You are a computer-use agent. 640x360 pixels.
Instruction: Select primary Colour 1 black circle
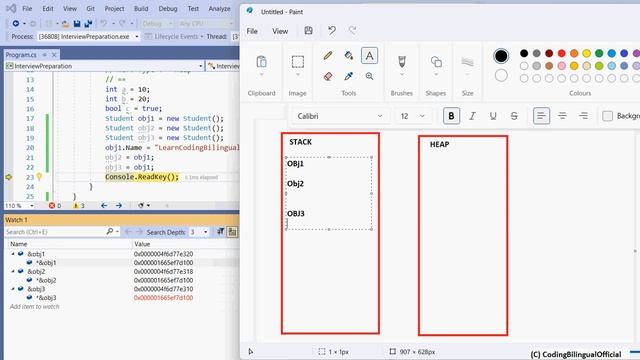click(x=501, y=56)
